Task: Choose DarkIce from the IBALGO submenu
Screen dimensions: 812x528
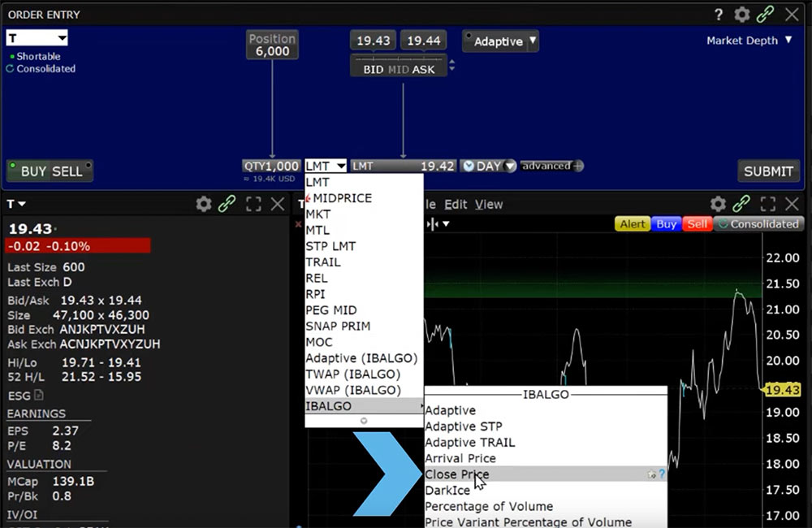Action: (x=447, y=491)
